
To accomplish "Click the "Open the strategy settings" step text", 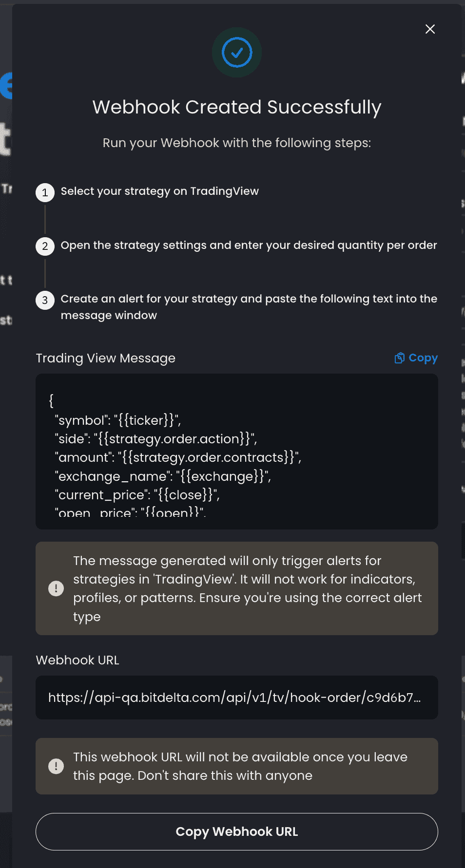I will point(249,245).
